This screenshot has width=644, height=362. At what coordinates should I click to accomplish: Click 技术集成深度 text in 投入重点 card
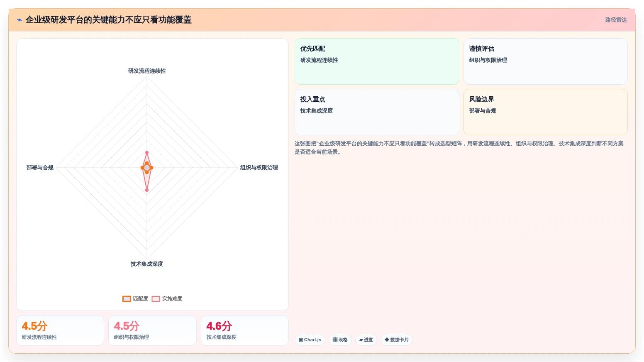(317, 111)
